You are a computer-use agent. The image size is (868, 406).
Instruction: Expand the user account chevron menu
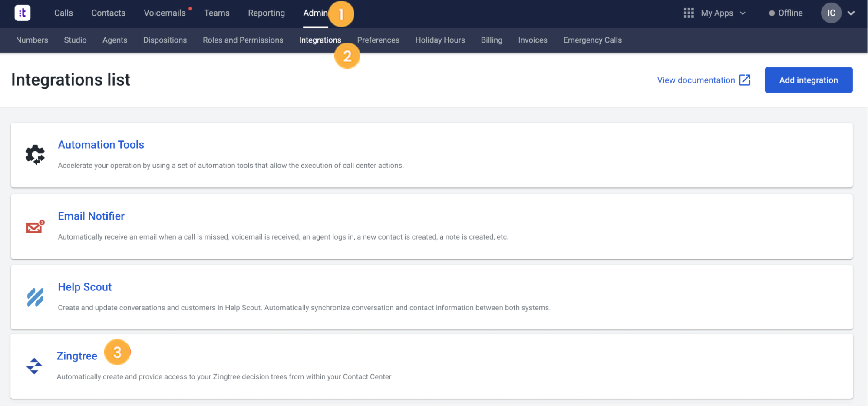tap(851, 13)
